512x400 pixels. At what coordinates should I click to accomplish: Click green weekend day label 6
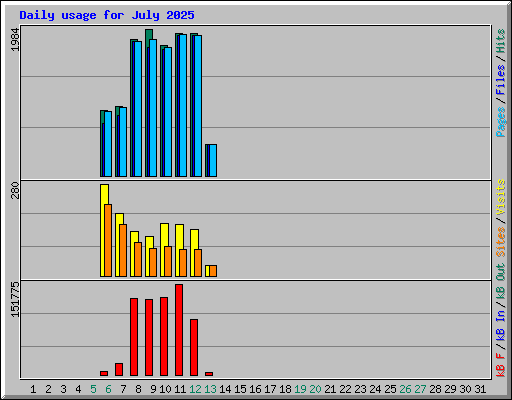[x=108, y=389]
